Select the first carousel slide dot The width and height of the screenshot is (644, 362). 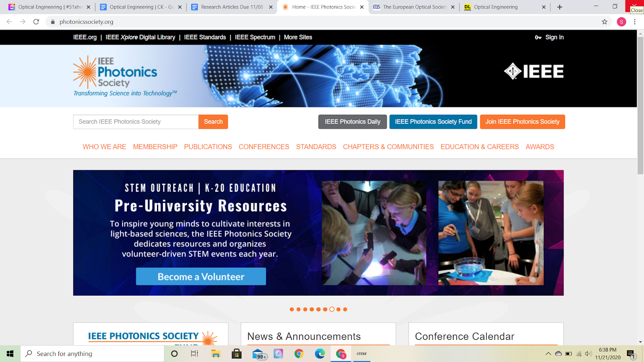292,309
